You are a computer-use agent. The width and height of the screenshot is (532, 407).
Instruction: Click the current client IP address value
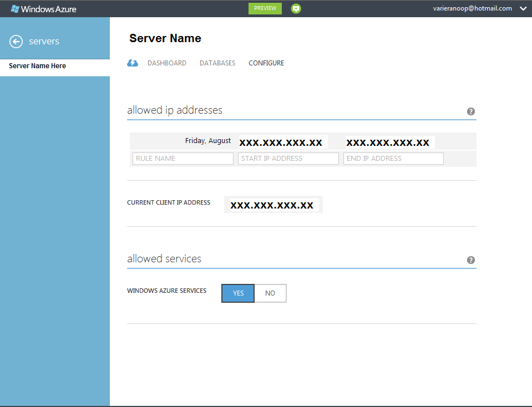[272, 205]
